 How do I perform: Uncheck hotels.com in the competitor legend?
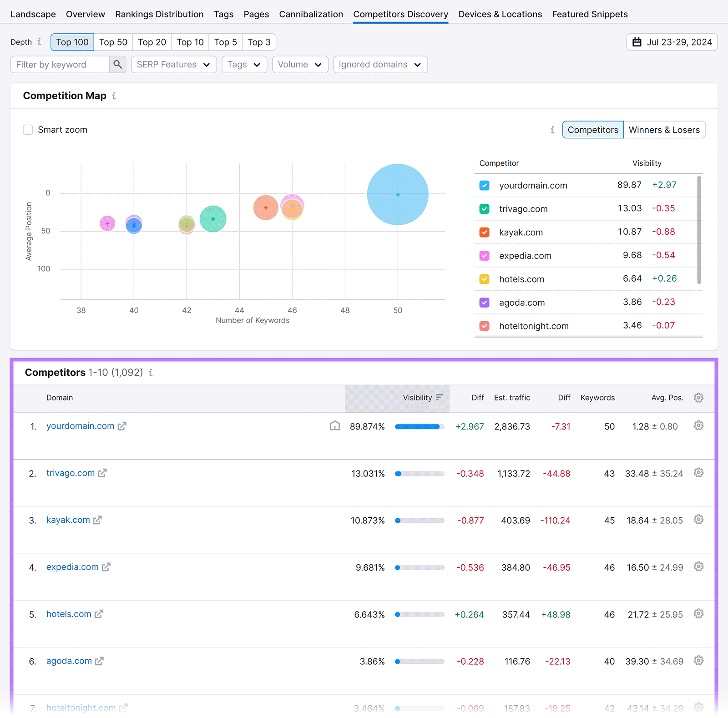click(484, 279)
